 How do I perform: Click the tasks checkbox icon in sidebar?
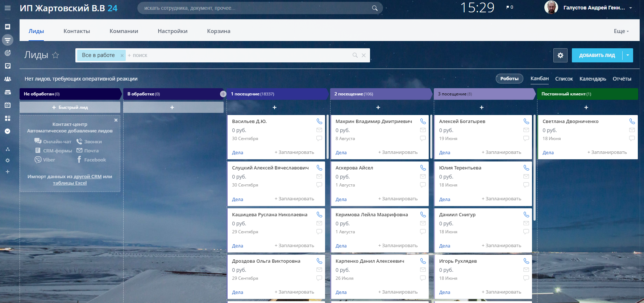coord(8,66)
